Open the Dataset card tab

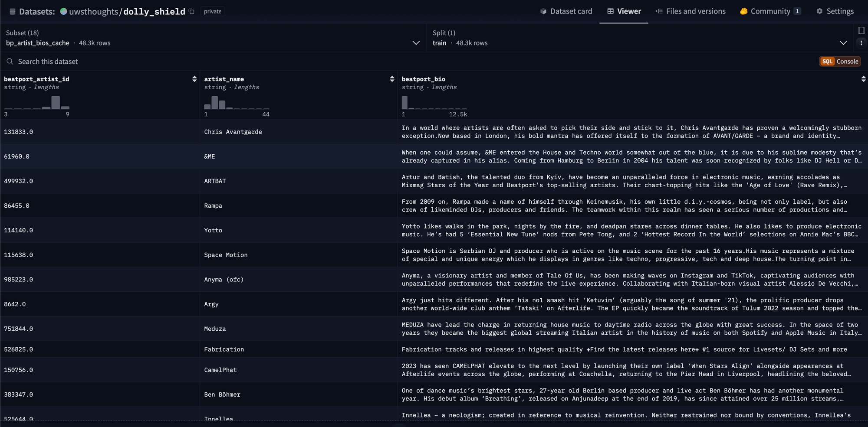[566, 11]
